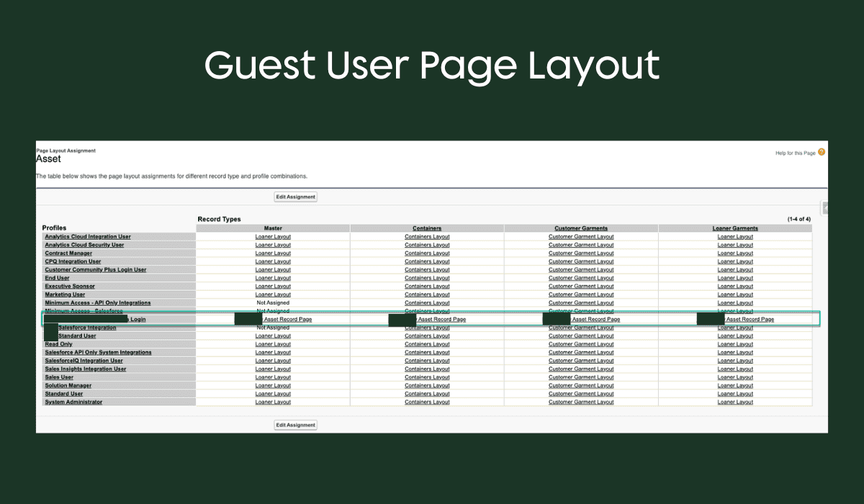Open Customer Garment Layout for Contract Manager
The height and width of the screenshot is (504, 864).
(x=581, y=253)
